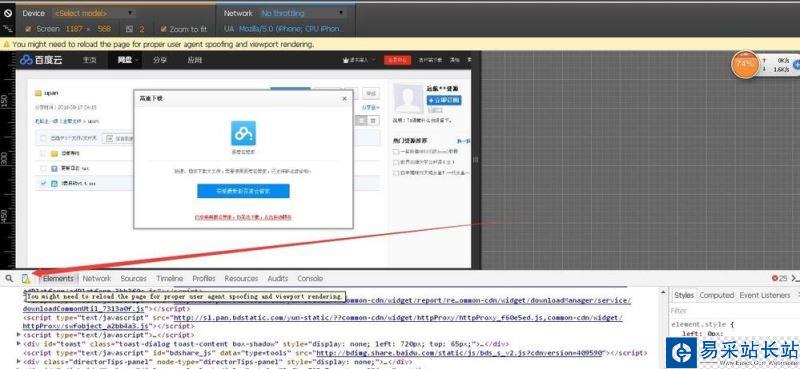Viewport: 800px width, 369px height.
Task: Switch to the Audits tab
Action: coord(278,278)
